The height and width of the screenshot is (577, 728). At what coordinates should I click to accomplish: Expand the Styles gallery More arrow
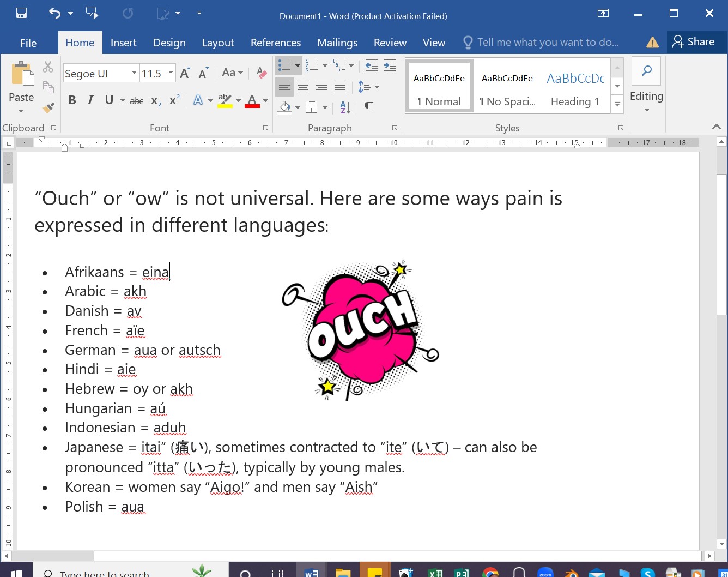617,104
